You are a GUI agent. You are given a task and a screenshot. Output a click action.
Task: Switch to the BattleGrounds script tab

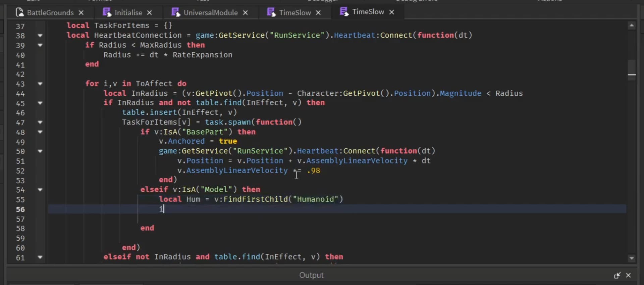[50, 12]
